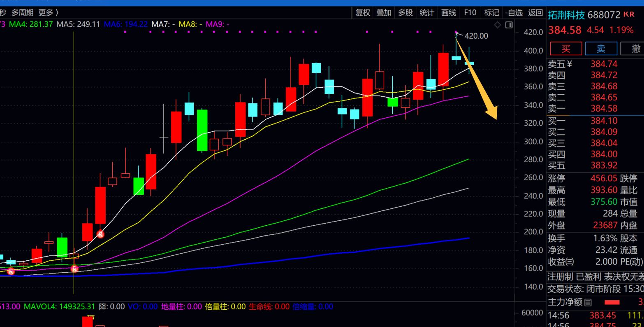Click the 420.00 high price label
The height and width of the screenshot is (327, 644).
click(x=476, y=36)
